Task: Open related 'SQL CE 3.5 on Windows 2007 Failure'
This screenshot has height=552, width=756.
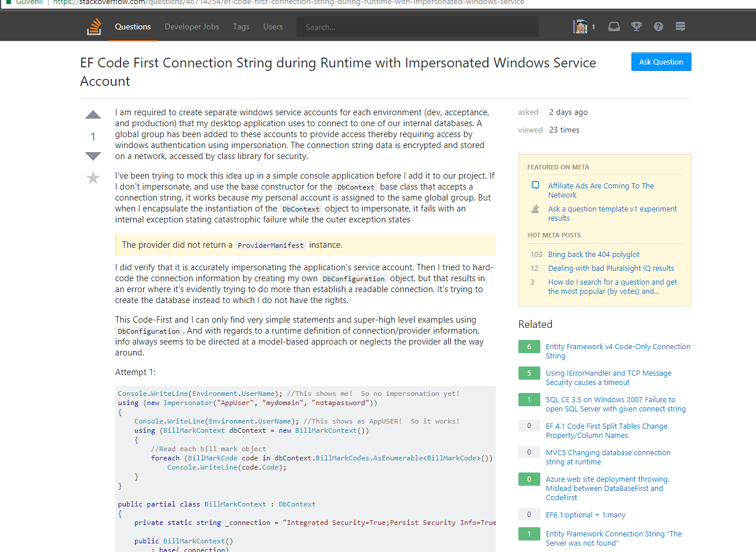Action: [x=615, y=404]
